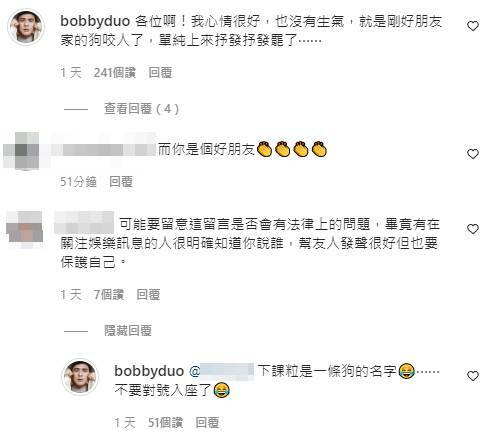492x433 pixels.
Task: Reply to the 51分鐘 comment
Action: [121, 181]
